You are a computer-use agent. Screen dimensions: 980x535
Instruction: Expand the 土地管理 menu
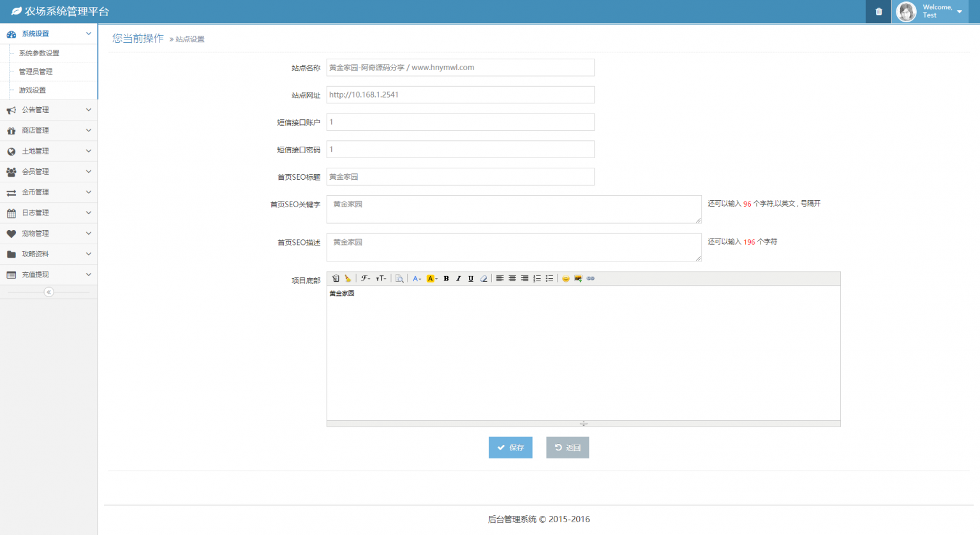48,151
